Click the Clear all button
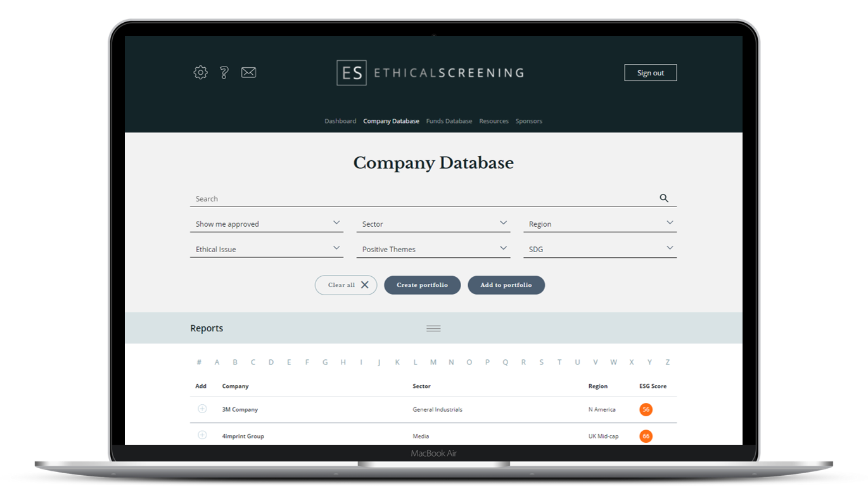The image size is (868, 498). (346, 285)
